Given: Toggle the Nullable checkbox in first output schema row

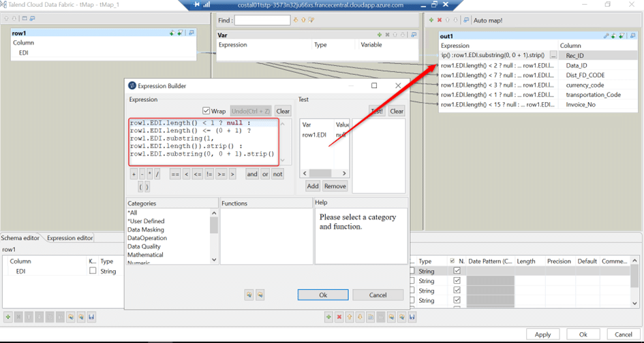Looking at the screenshot, I should [457, 271].
